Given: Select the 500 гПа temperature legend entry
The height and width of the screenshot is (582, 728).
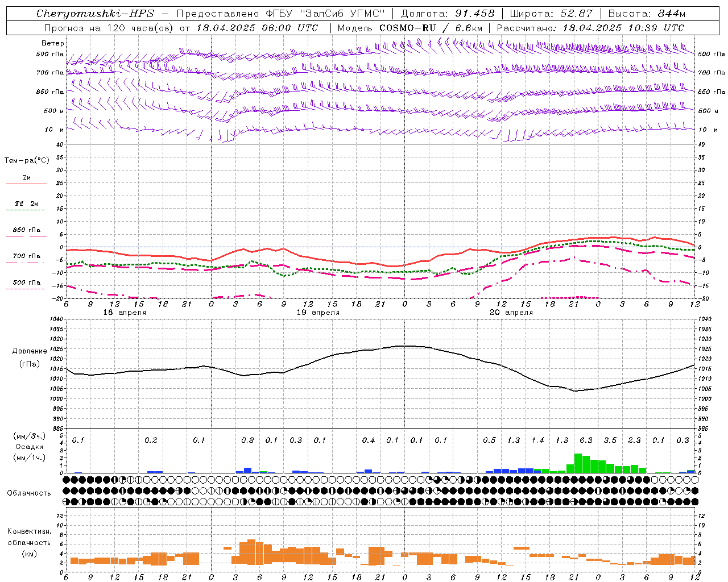Looking at the screenshot, I should pyautogui.click(x=26, y=282).
